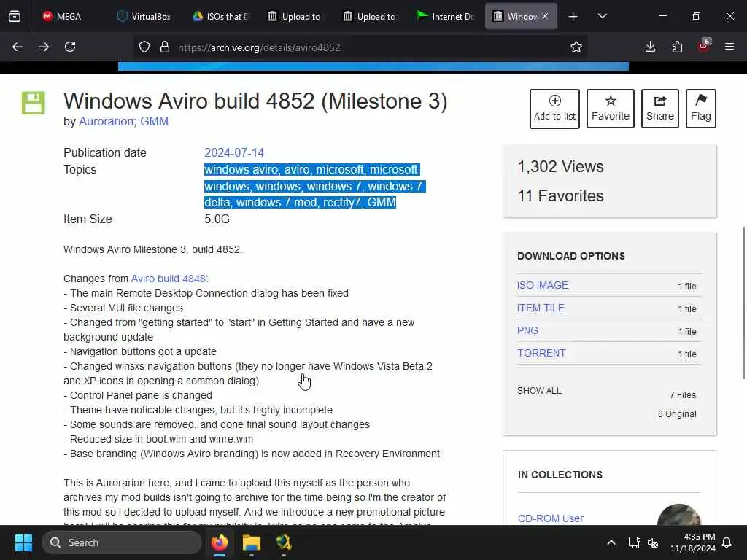Open the windows aviro topic link
747x560 pixels.
[x=241, y=170]
